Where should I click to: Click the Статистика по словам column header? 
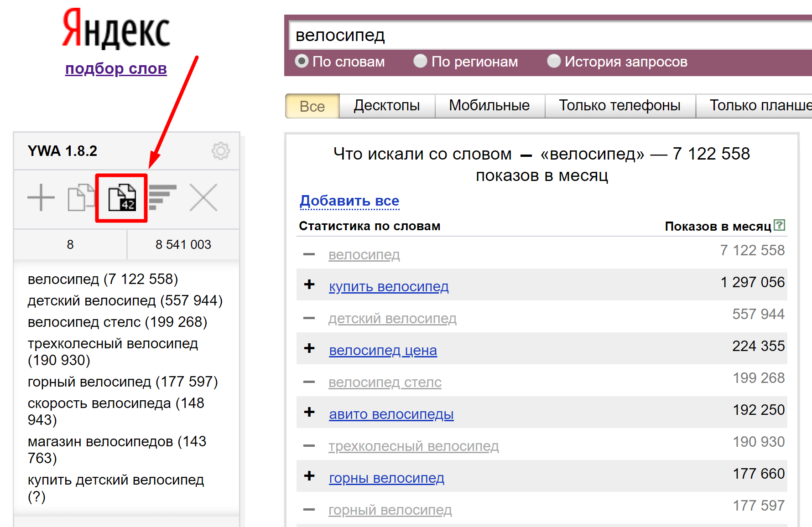[x=370, y=226]
